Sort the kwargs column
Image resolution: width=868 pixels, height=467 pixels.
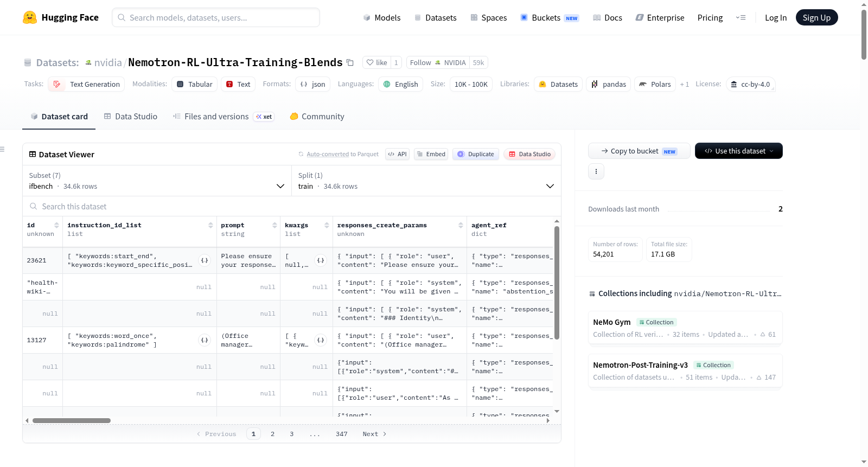click(327, 225)
